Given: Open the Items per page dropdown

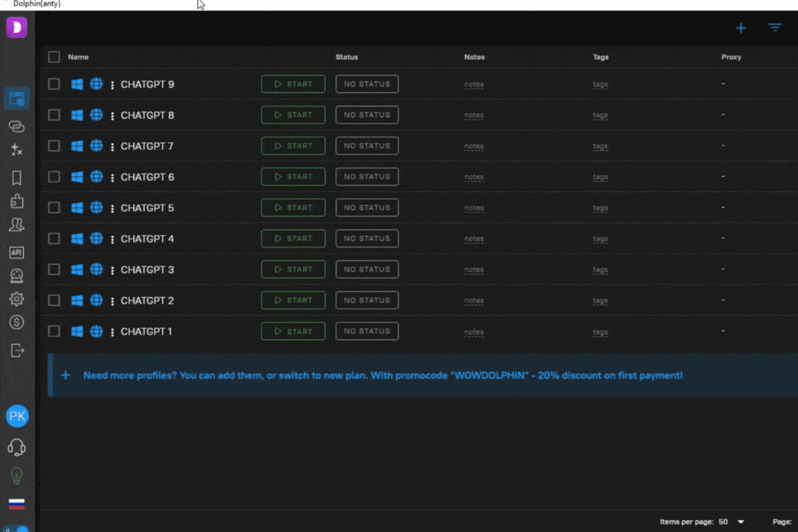Looking at the screenshot, I should click(x=731, y=522).
